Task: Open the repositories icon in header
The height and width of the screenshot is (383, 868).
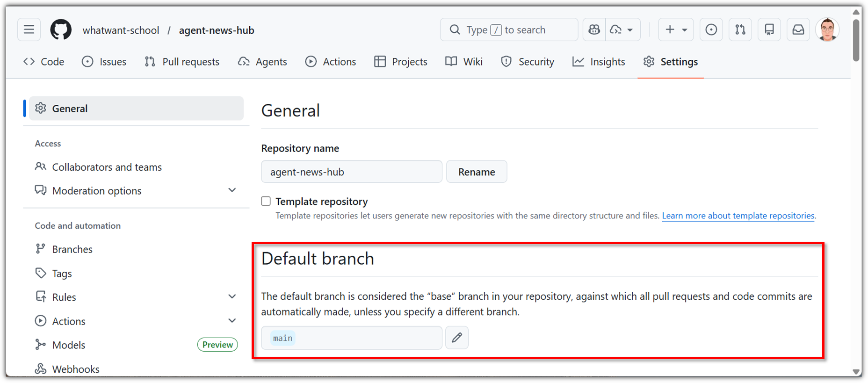Action: [769, 30]
